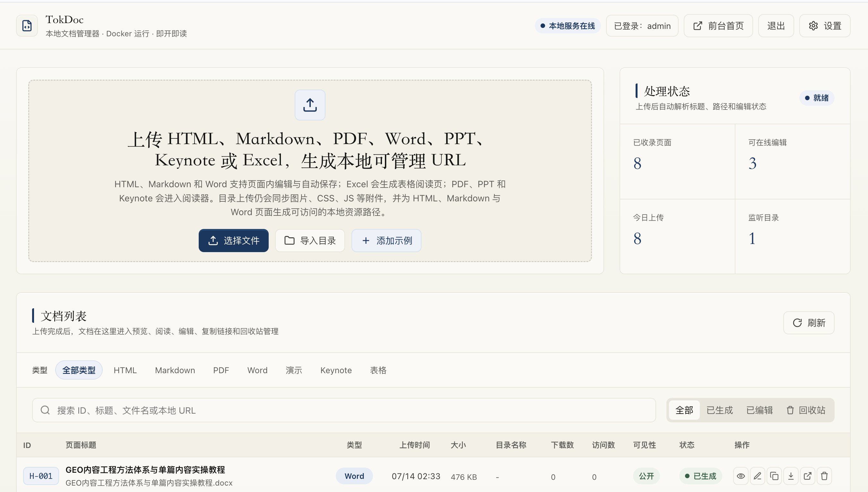The image size is (868, 492).
Task: Edit document H-001 with pencil icon
Action: pos(757,476)
